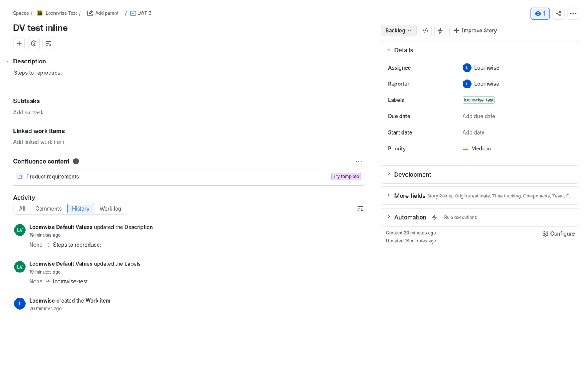
Task: Open the share icon button
Action: (559, 13)
